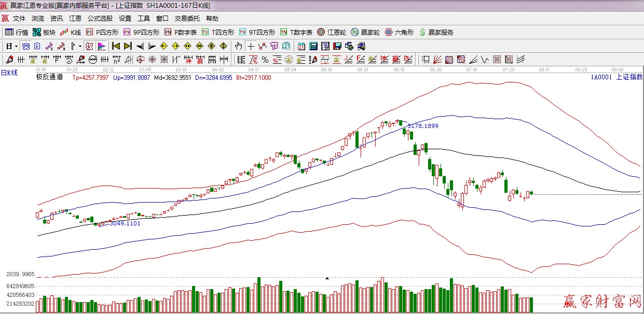Toggle the crosshair cursor button
Screen dimensions: 644x314
[x=251, y=46]
